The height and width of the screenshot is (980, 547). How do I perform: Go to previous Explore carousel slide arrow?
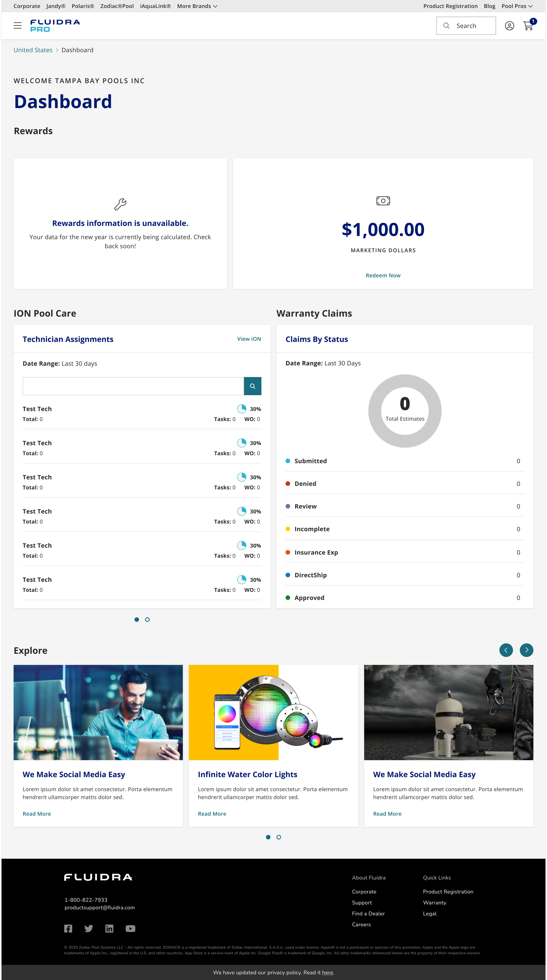click(x=506, y=650)
